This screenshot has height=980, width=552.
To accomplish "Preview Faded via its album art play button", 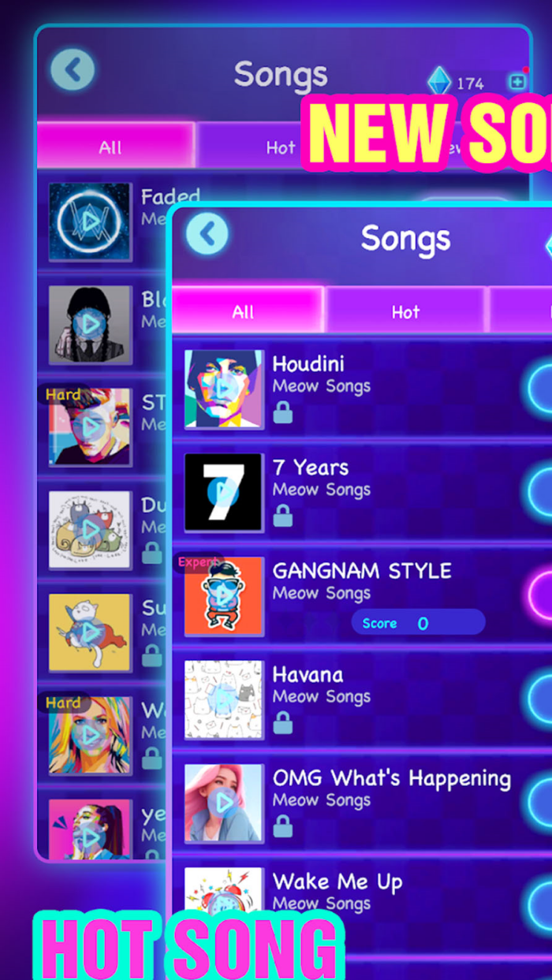I will [90, 222].
